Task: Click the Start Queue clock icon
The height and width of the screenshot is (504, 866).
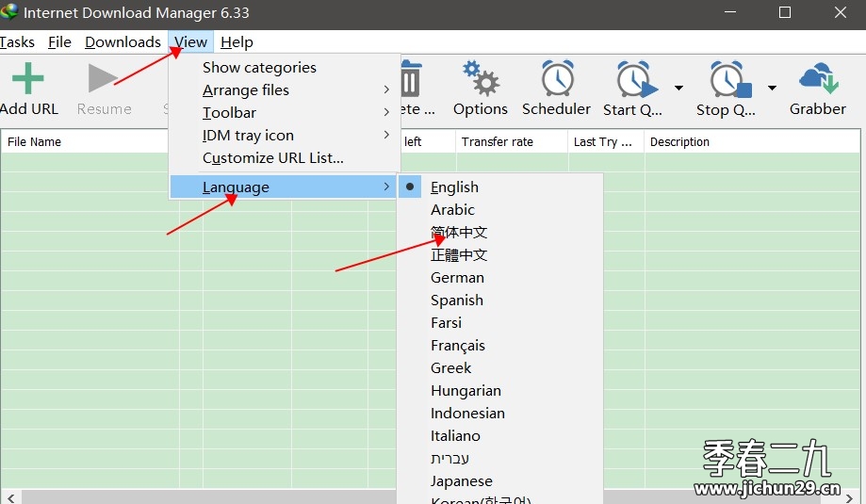Action: (636, 79)
